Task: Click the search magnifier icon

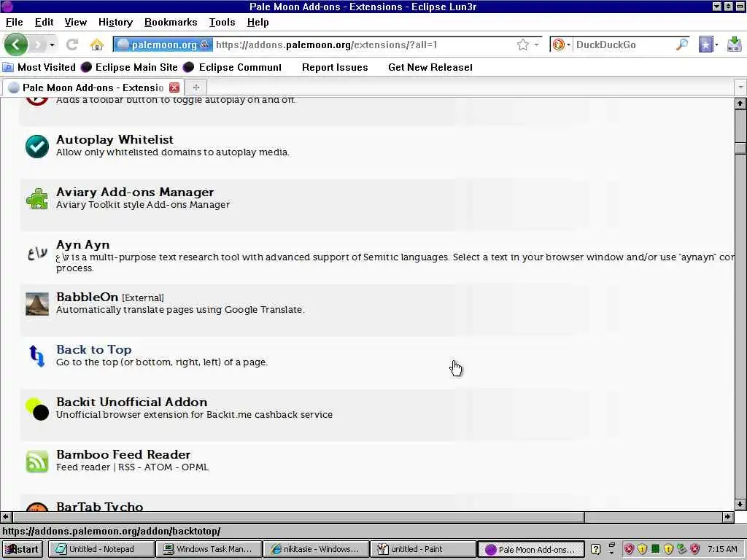Action: coord(682,44)
